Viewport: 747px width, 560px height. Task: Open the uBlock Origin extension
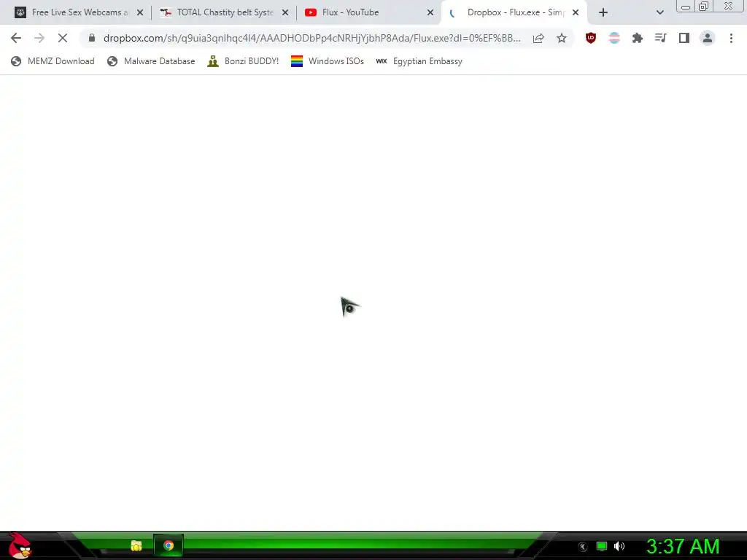pyautogui.click(x=591, y=38)
